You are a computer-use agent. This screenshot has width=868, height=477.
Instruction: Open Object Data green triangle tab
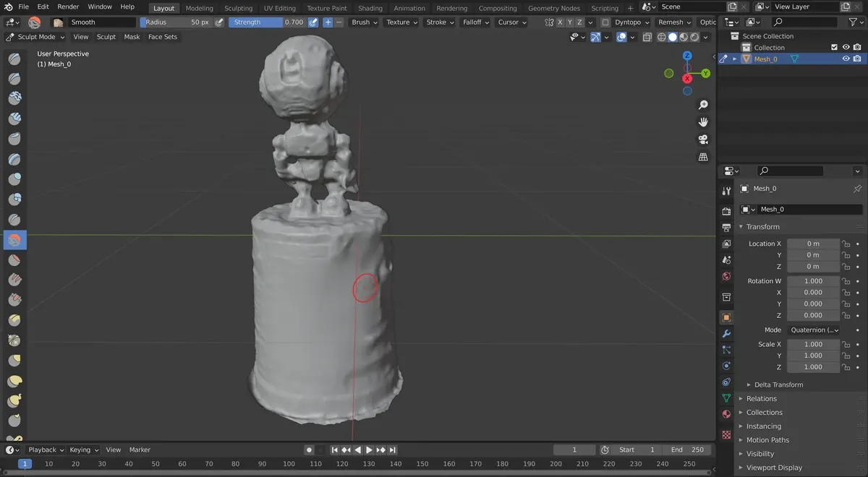[726, 398]
